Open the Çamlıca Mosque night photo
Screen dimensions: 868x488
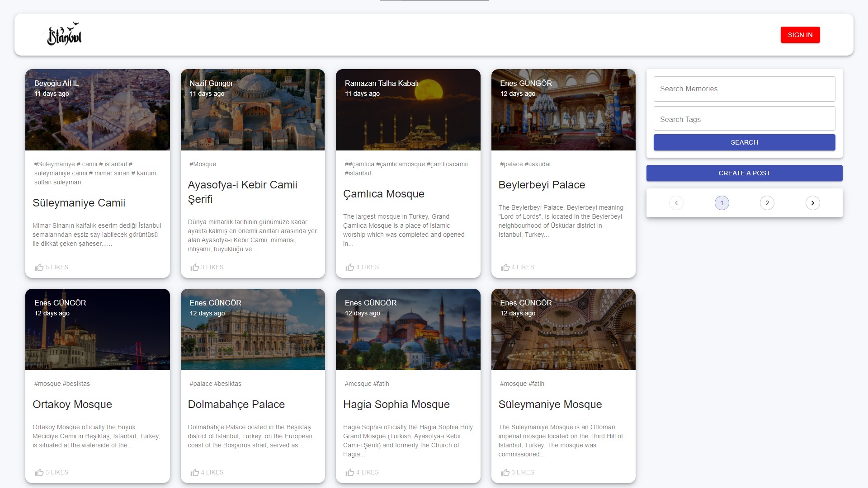point(408,110)
